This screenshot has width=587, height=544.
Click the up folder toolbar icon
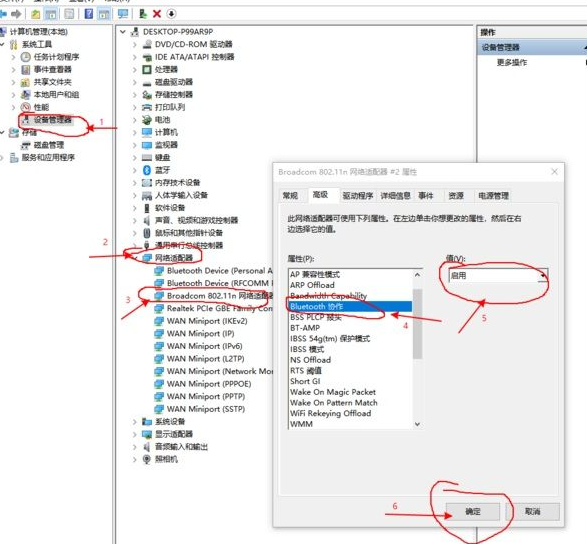36,14
